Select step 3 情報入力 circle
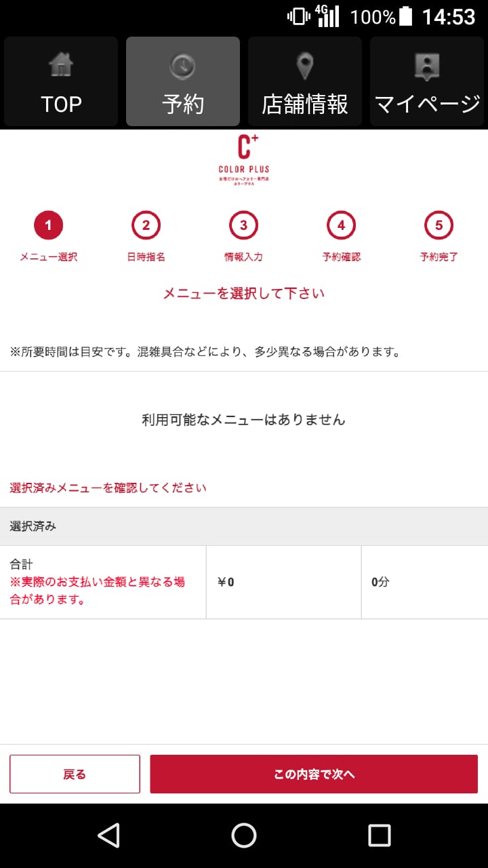Screen dimensions: 488x868 243,225
